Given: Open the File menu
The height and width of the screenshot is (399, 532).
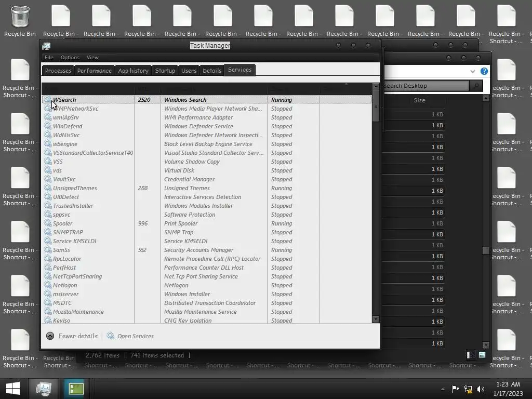Looking at the screenshot, I should pos(49,57).
